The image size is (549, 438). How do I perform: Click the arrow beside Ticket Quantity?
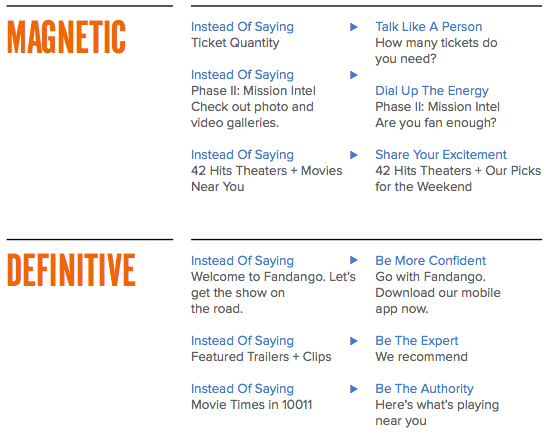[354, 27]
